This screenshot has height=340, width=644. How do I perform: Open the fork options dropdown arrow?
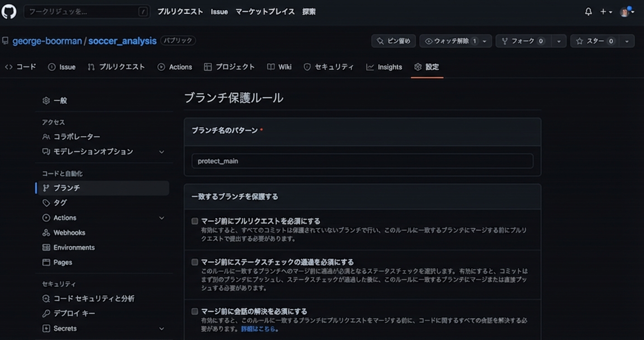[x=559, y=41]
